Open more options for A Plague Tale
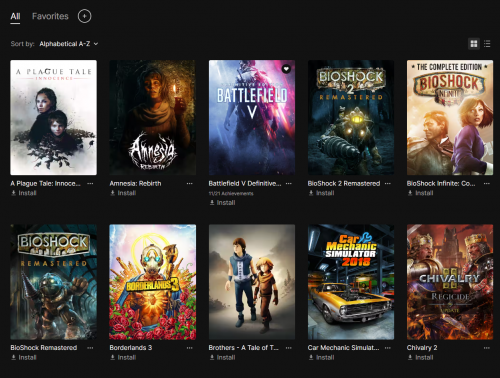 (90, 184)
